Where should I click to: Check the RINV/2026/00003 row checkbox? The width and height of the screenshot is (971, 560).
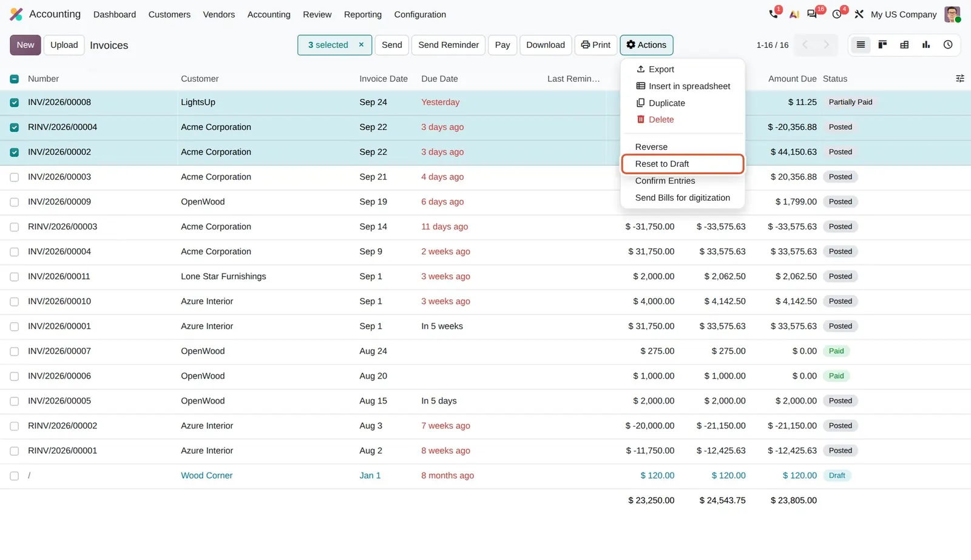click(x=14, y=227)
